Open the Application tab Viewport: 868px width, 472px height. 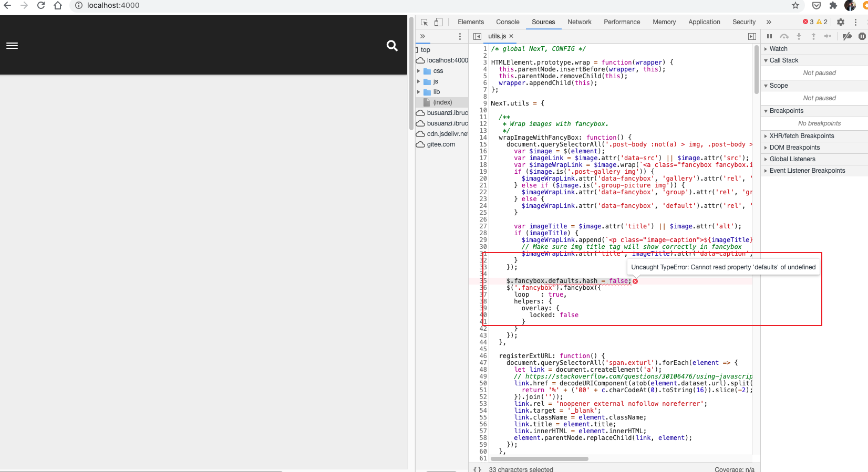pyautogui.click(x=704, y=22)
